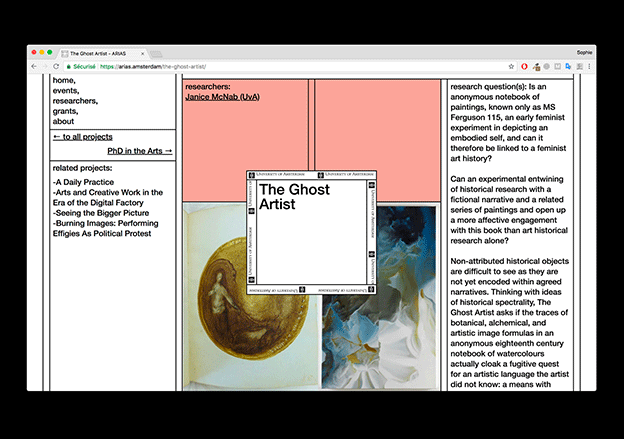Screen dimensions: 624x439
Task: Open the Google Translate extension icon
Action: [567, 66]
